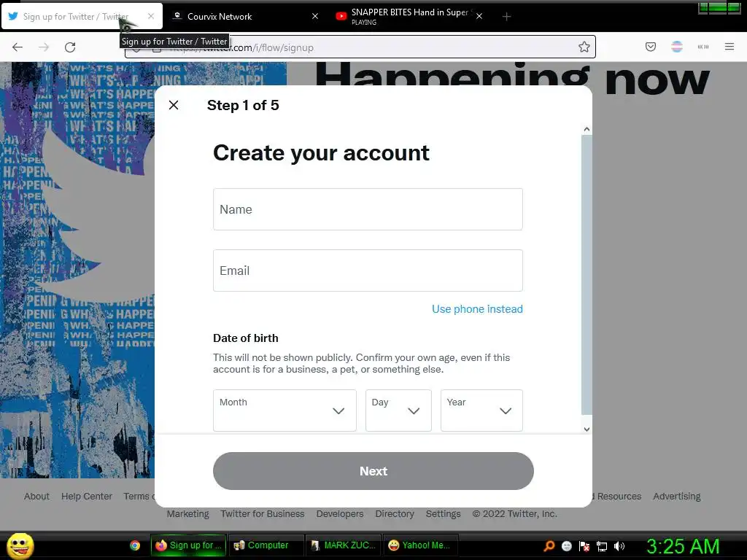Open the Developers footer link
Viewport: 747px width, 560px height.
pyautogui.click(x=340, y=514)
